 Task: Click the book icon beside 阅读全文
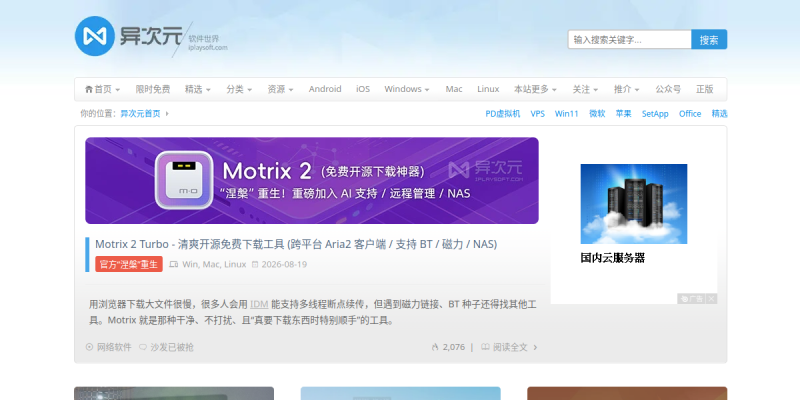485,347
